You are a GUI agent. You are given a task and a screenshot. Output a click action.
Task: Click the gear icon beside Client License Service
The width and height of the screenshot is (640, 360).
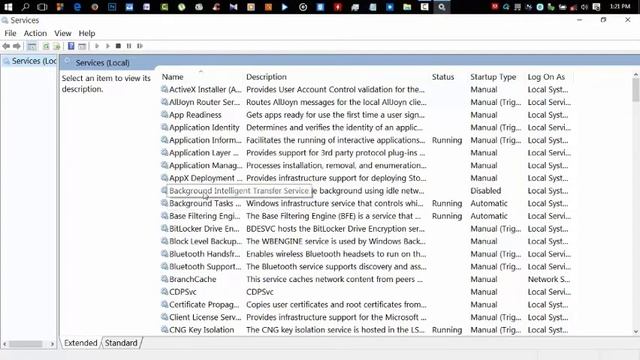[x=164, y=317]
